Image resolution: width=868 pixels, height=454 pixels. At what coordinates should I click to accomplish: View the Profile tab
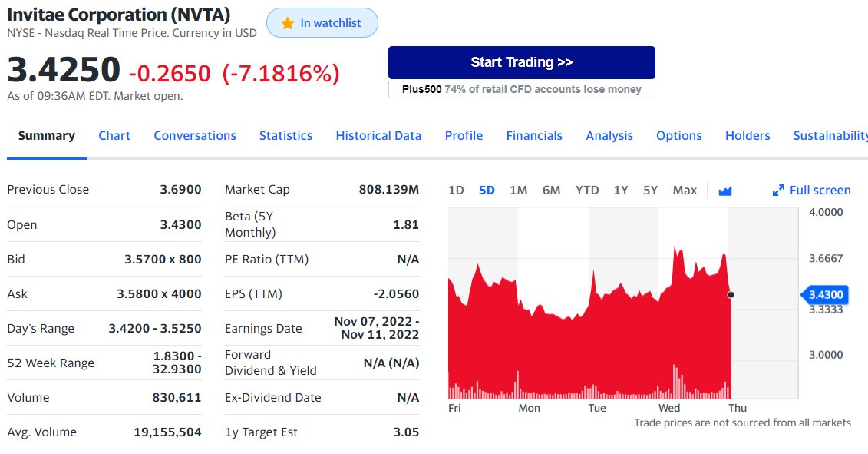point(464,136)
